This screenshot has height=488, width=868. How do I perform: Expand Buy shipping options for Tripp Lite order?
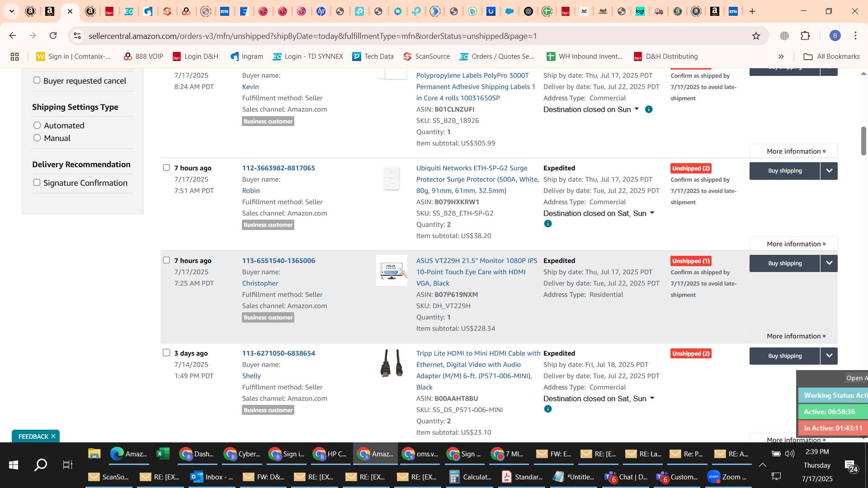[829, 356]
